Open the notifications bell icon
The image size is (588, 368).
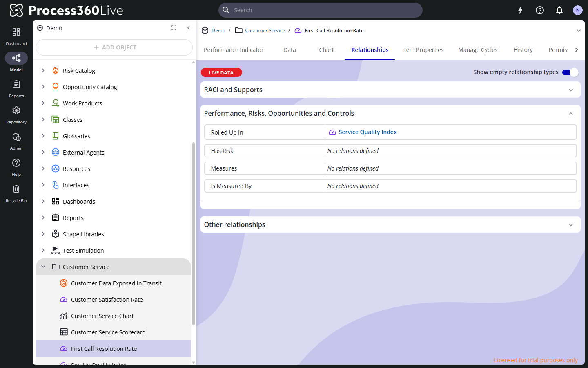click(559, 10)
